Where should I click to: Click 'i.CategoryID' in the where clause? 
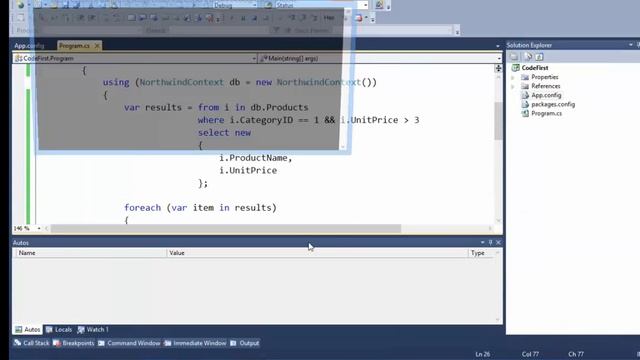[261, 120]
